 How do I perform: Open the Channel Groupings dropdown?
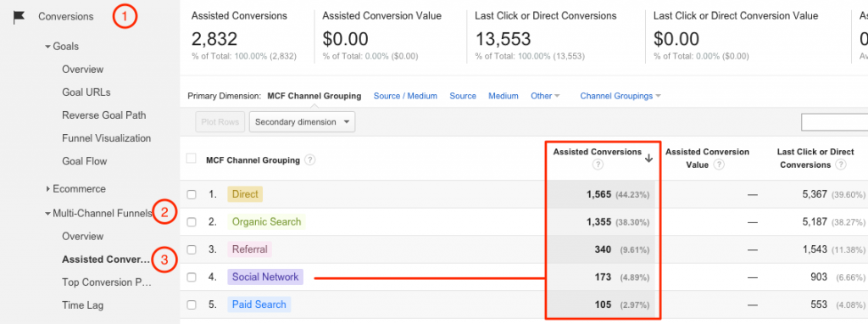(x=620, y=96)
